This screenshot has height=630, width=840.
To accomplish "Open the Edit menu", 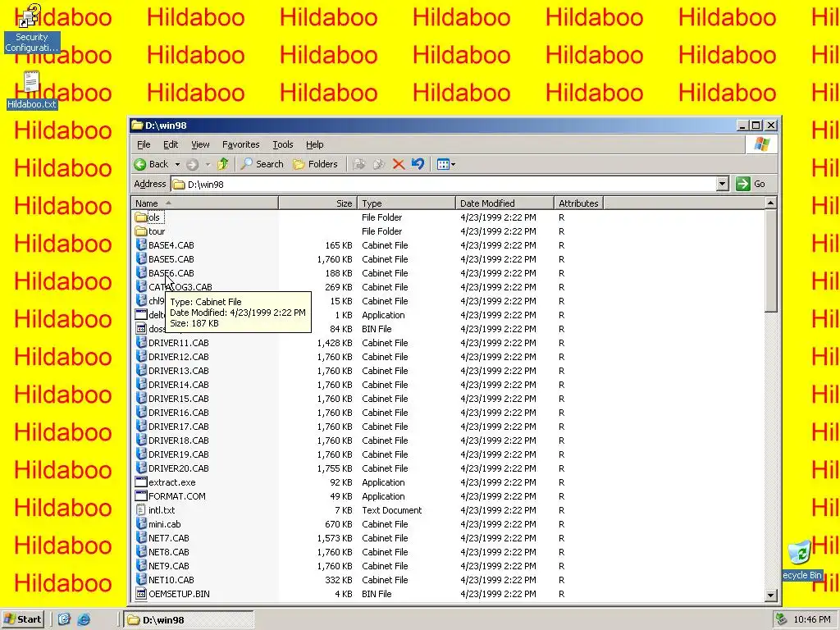I will coord(171,144).
